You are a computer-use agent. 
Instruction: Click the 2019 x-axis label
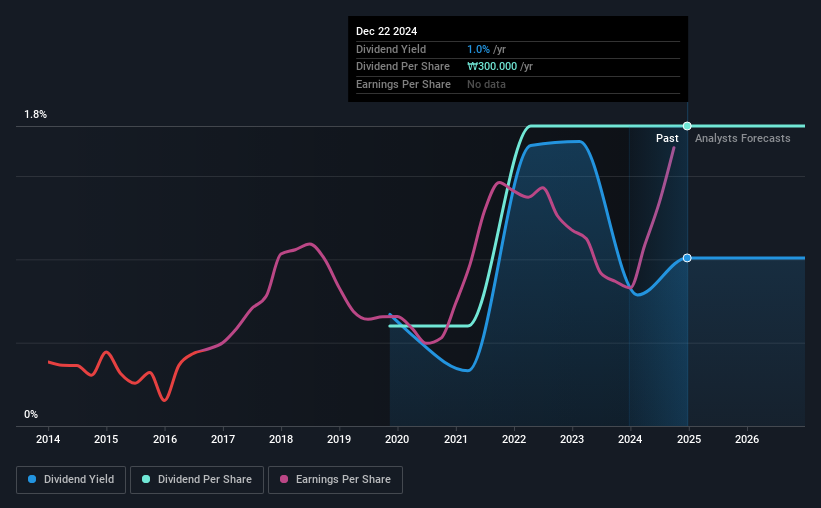coord(339,439)
